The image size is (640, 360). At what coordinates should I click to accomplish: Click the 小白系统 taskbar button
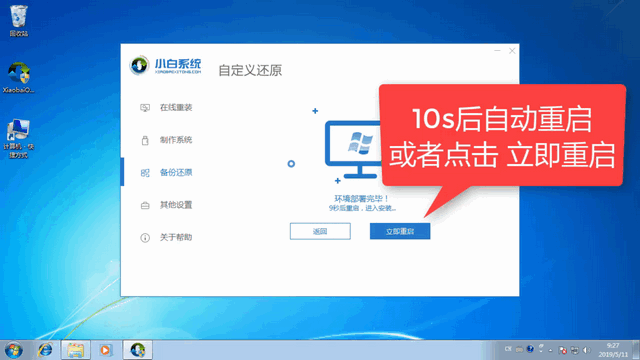coord(138,350)
